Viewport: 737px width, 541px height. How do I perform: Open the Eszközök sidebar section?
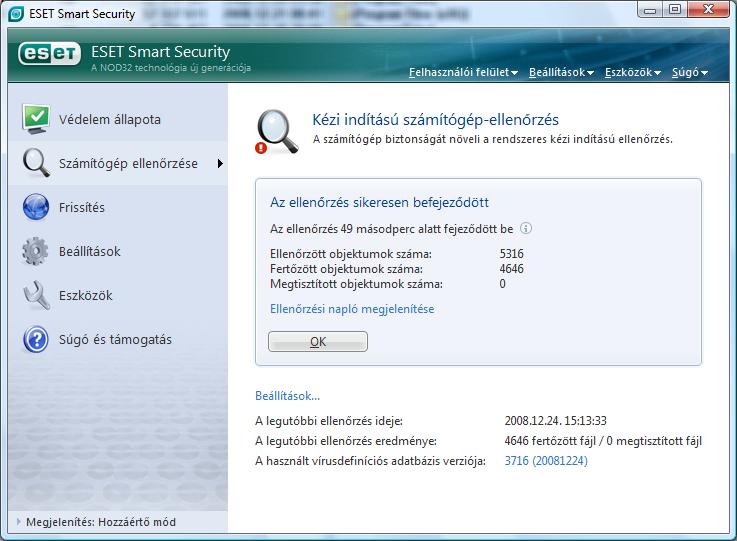[118, 296]
